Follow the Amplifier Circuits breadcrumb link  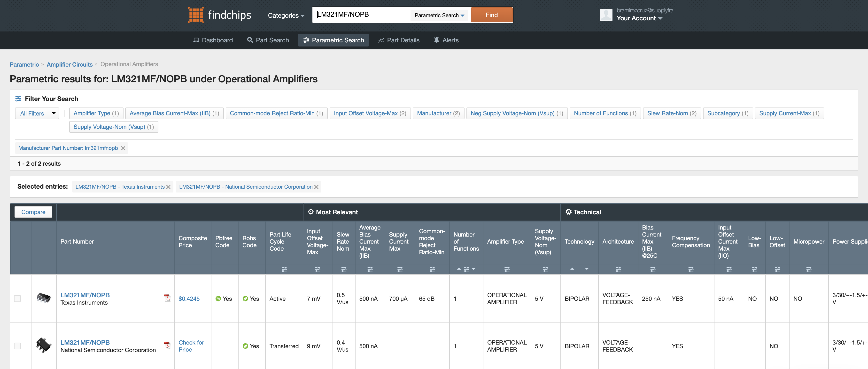pos(70,64)
